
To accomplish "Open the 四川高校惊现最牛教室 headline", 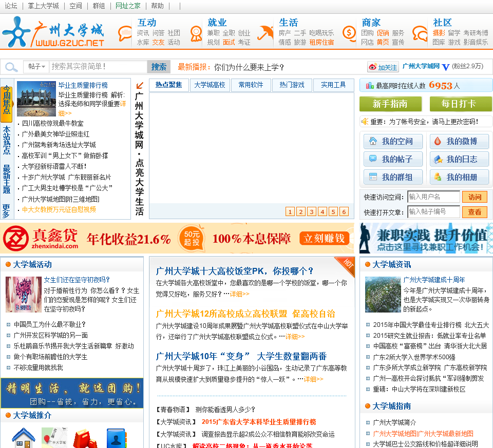I will tap(52, 124).
